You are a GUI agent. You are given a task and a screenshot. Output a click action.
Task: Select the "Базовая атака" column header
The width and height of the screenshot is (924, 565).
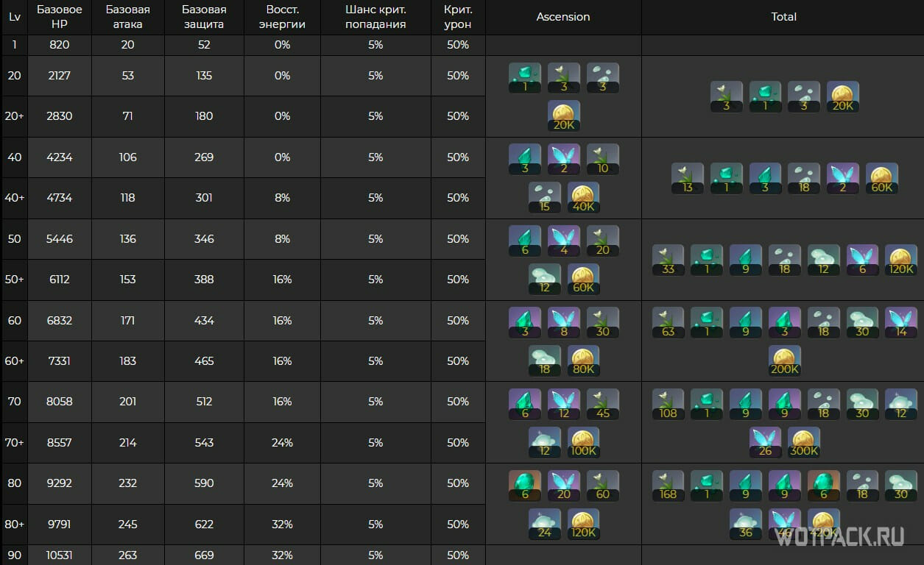(128, 17)
